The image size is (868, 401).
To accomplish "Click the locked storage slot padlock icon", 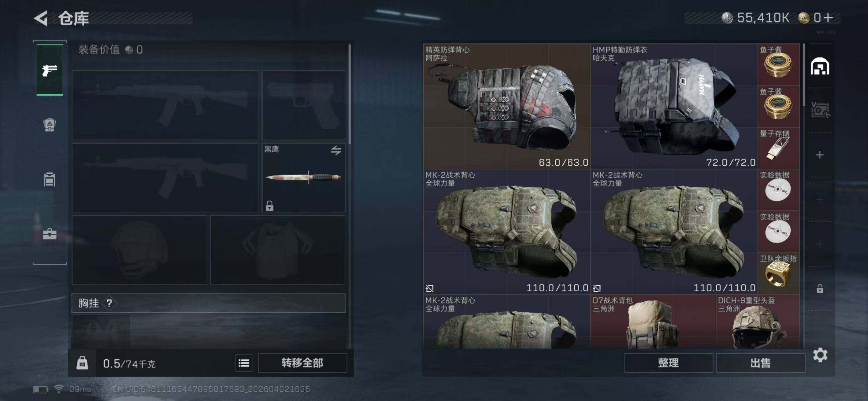I will pos(820,289).
